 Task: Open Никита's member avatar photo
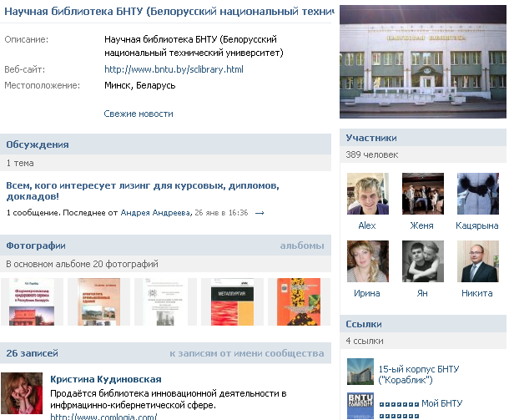click(478, 261)
